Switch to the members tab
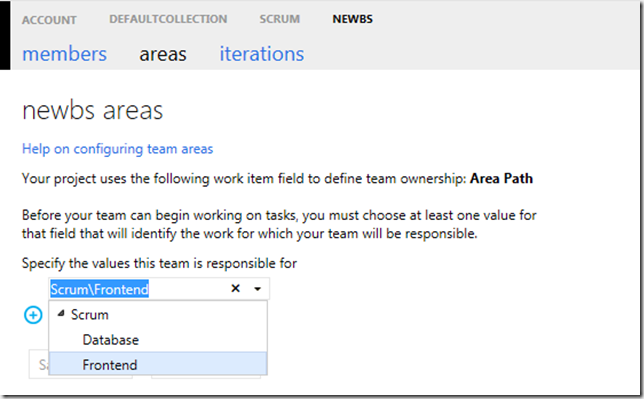The width and height of the screenshot is (644, 399). 64,54
